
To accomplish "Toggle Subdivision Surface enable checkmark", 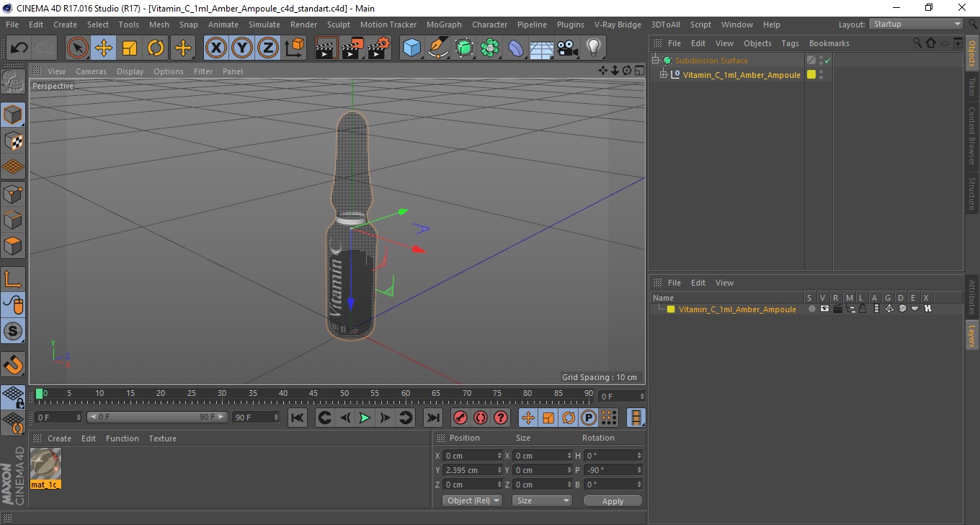I will coord(828,61).
